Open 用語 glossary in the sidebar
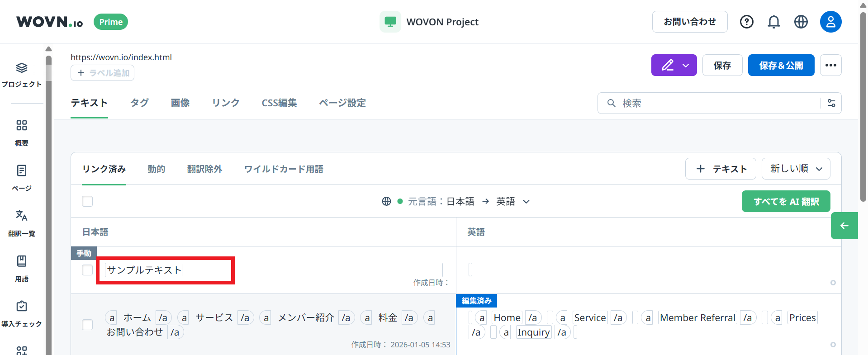Screen dimensions: 868x355 click(22, 269)
